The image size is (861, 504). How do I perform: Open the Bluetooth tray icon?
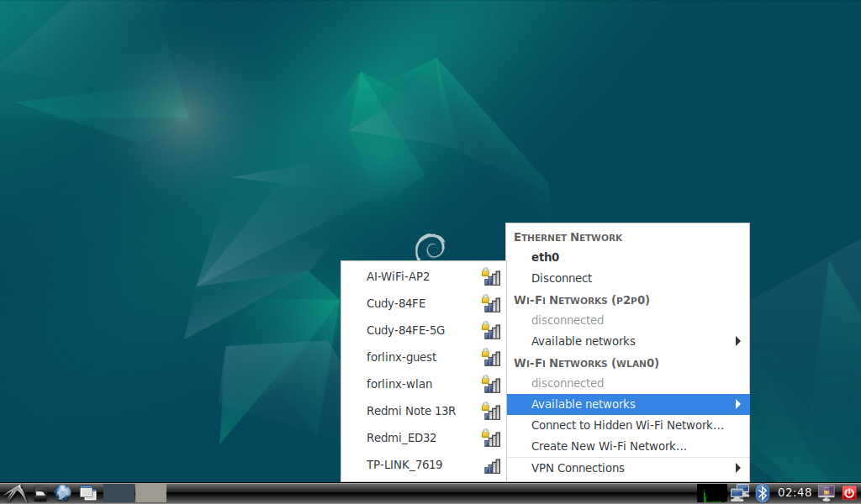[x=762, y=493]
